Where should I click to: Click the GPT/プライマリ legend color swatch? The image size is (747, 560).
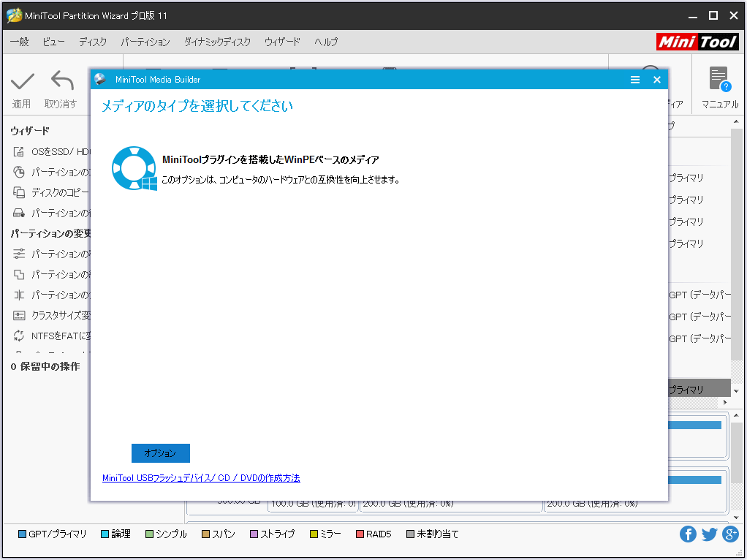click(x=22, y=534)
